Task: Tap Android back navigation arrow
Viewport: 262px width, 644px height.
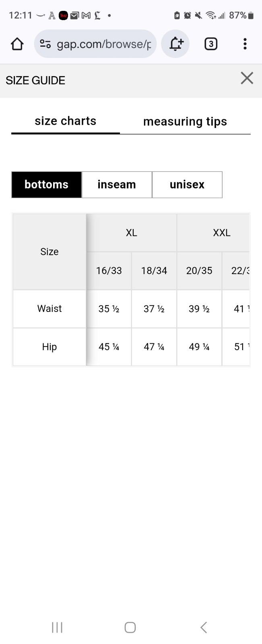Action: click(x=204, y=627)
